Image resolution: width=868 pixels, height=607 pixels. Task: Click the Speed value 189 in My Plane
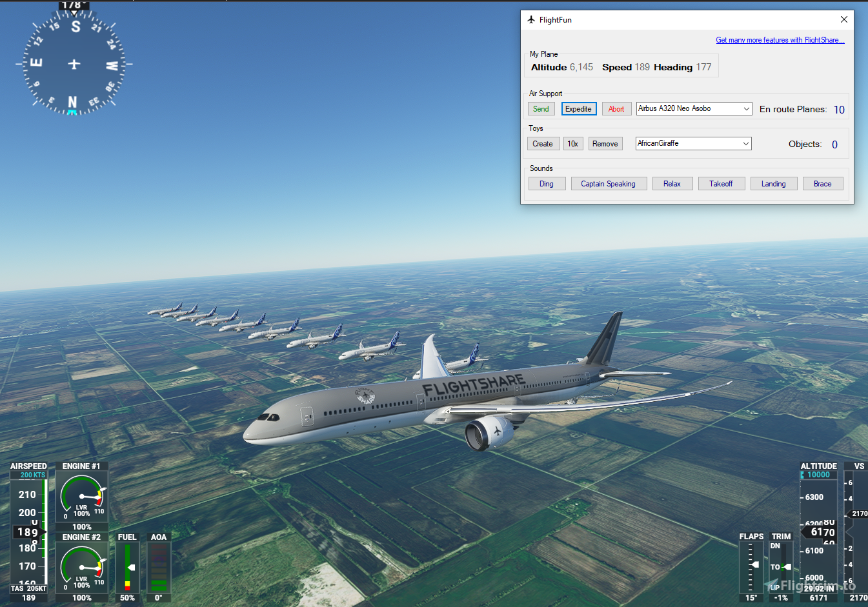(x=642, y=67)
